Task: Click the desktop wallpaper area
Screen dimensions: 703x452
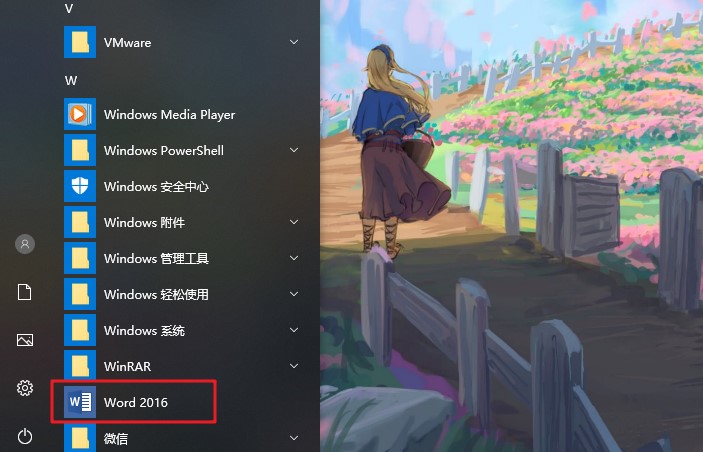Action: tap(511, 226)
